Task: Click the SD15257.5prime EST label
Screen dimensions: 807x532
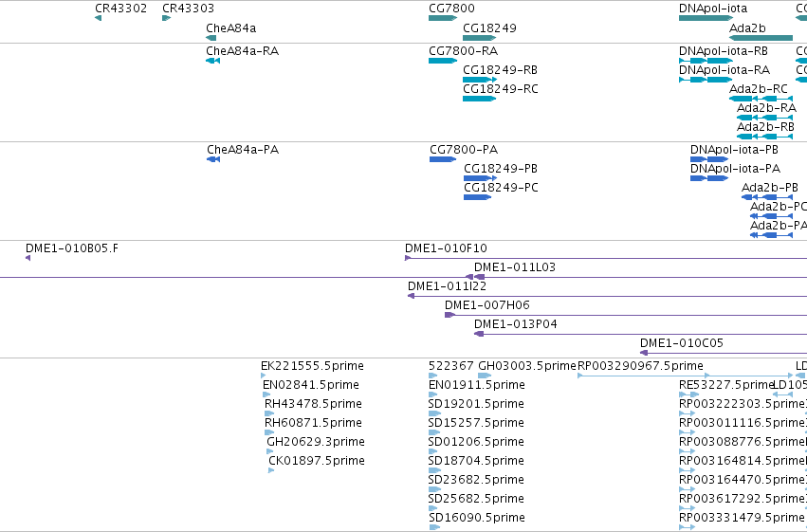Action: [477, 424]
